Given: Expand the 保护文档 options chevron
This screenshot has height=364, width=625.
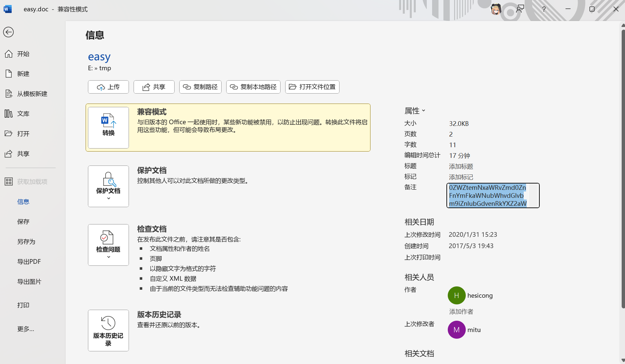Looking at the screenshot, I should pos(108,199).
